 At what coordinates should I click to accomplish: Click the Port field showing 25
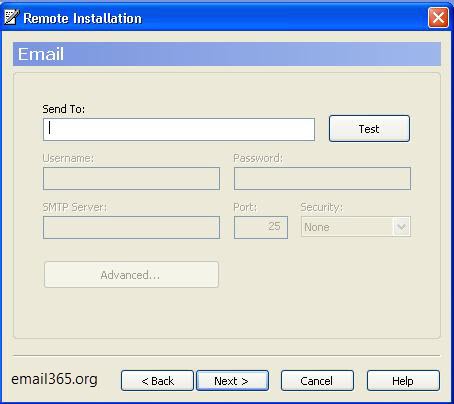[x=261, y=227]
